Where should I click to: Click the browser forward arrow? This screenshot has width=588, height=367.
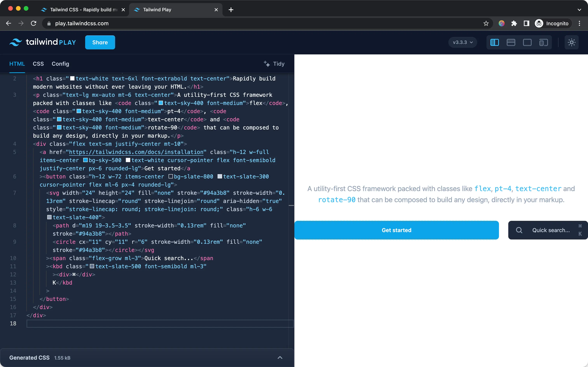(21, 23)
